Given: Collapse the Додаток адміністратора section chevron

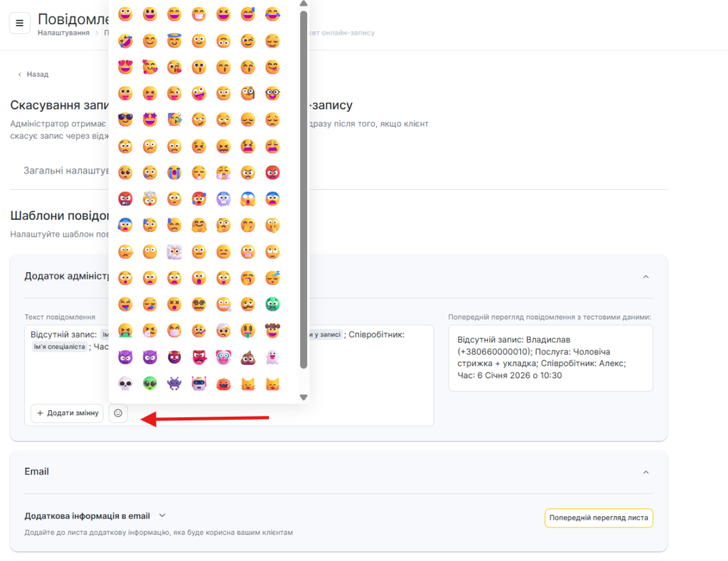Looking at the screenshot, I should point(646,277).
